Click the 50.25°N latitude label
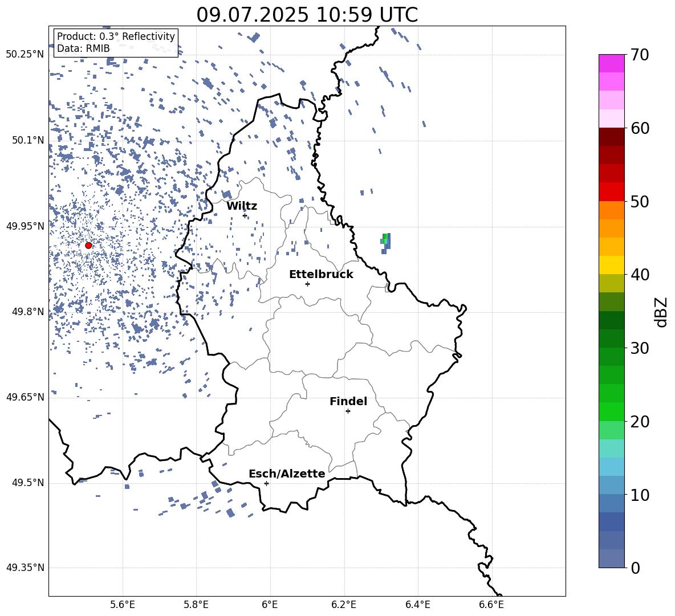The width and height of the screenshot is (675, 616). coord(25,55)
